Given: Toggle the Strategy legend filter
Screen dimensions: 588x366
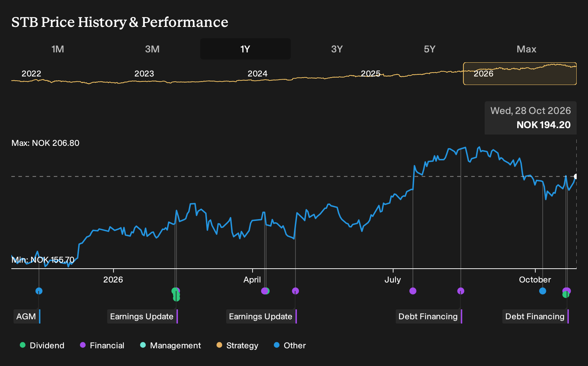Looking at the screenshot, I should coord(237,345).
